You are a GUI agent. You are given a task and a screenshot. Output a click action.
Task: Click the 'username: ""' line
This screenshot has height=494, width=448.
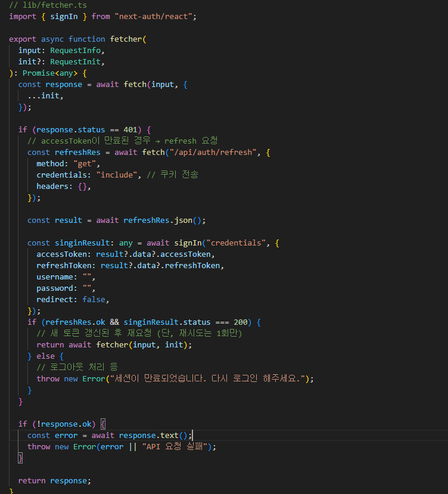tap(66, 277)
